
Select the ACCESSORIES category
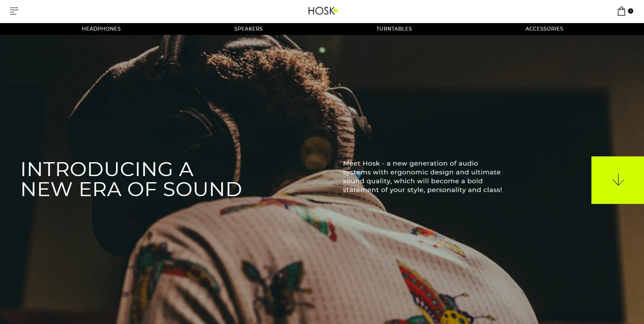coord(544,29)
